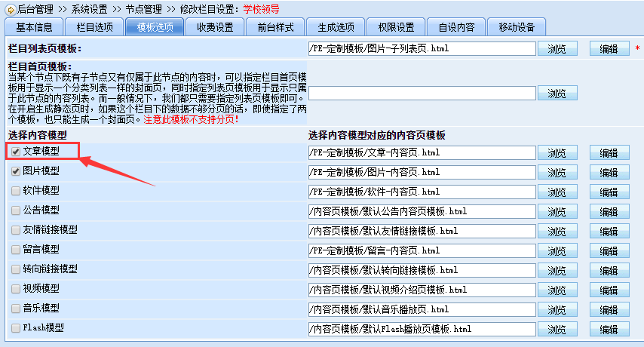Switch to the 基本信息 tab
The image size is (644, 347).
pyautogui.click(x=34, y=27)
